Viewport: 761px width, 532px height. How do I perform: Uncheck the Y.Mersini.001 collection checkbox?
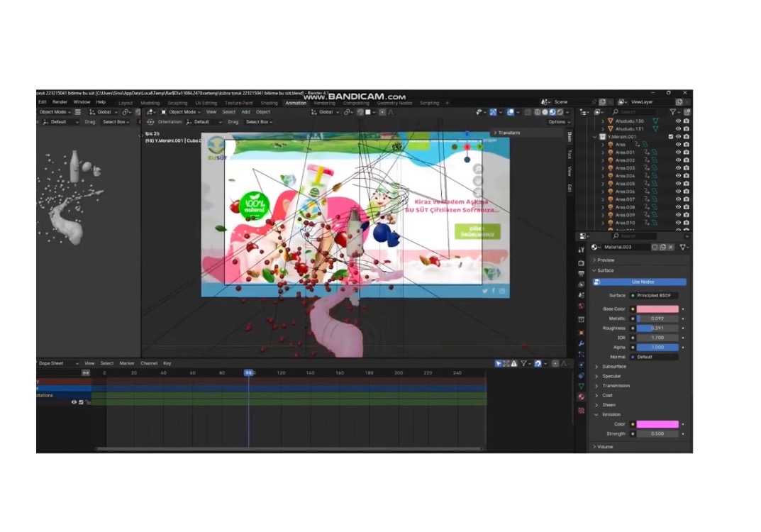point(671,137)
